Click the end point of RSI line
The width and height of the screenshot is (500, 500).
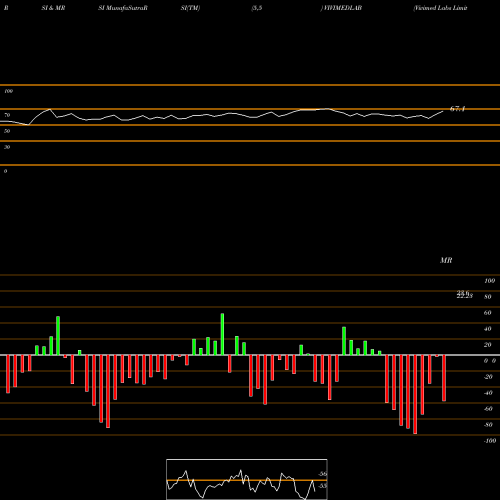pyautogui.click(x=443, y=111)
